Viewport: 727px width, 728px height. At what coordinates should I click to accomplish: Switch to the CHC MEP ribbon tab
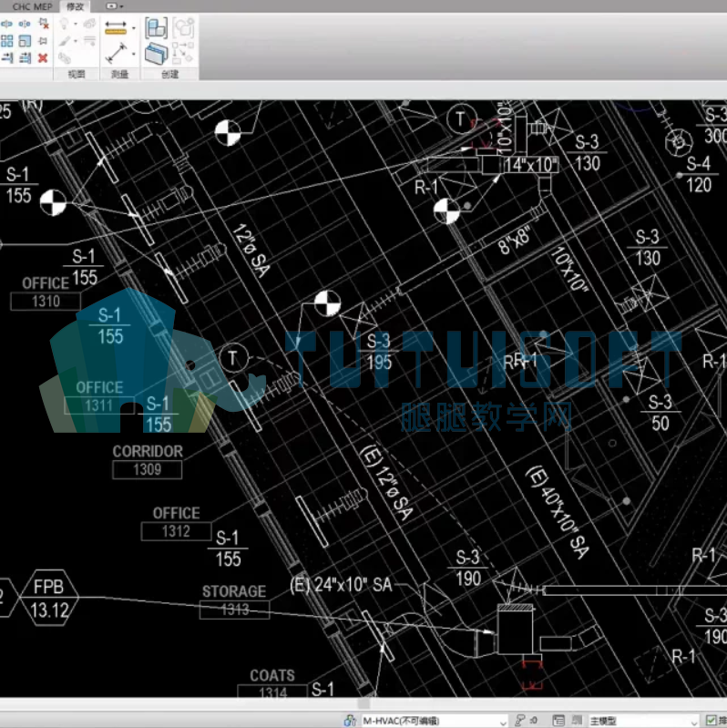[x=32, y=6]
